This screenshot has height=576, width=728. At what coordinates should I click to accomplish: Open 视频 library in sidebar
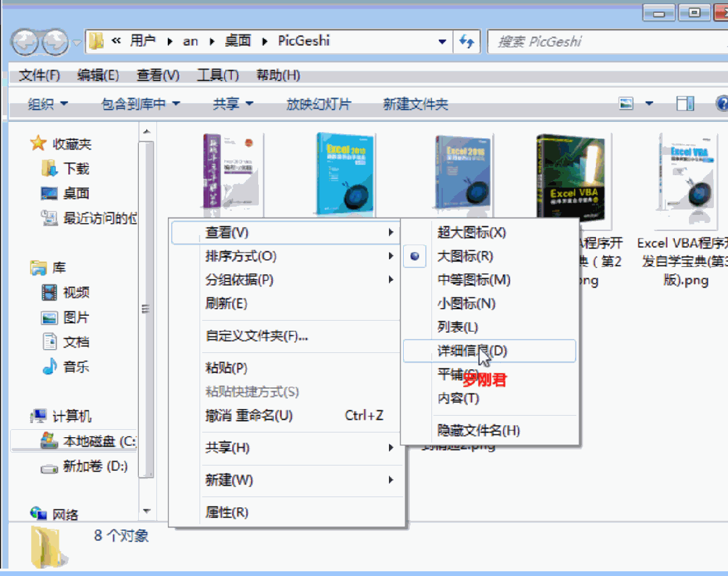65,292
